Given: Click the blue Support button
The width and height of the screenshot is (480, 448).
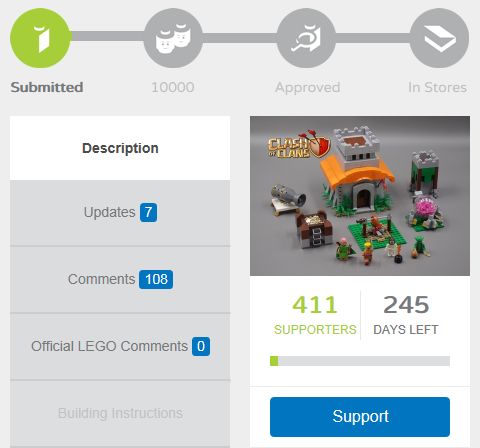Looking at the screenshot, I should pyautogui.click(x=360, y=417).
